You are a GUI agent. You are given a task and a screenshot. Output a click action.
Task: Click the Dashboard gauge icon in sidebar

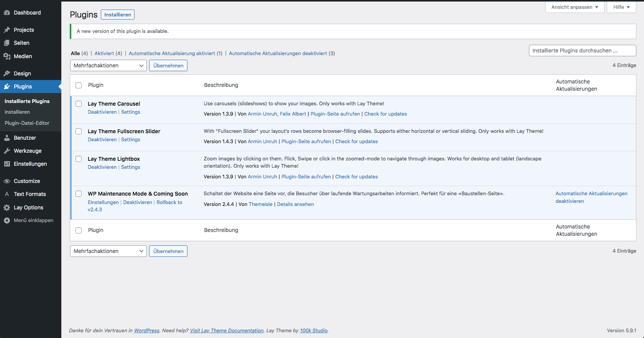[7, 13]
